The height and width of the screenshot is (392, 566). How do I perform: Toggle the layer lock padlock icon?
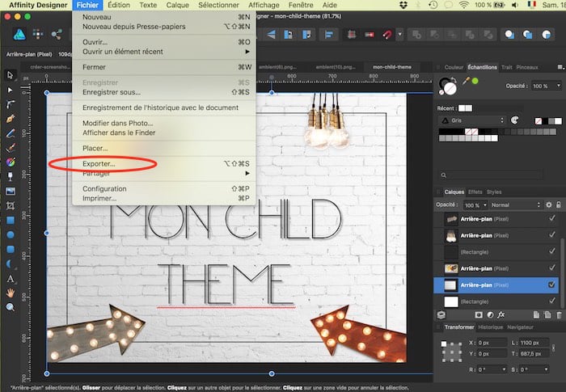559,204
